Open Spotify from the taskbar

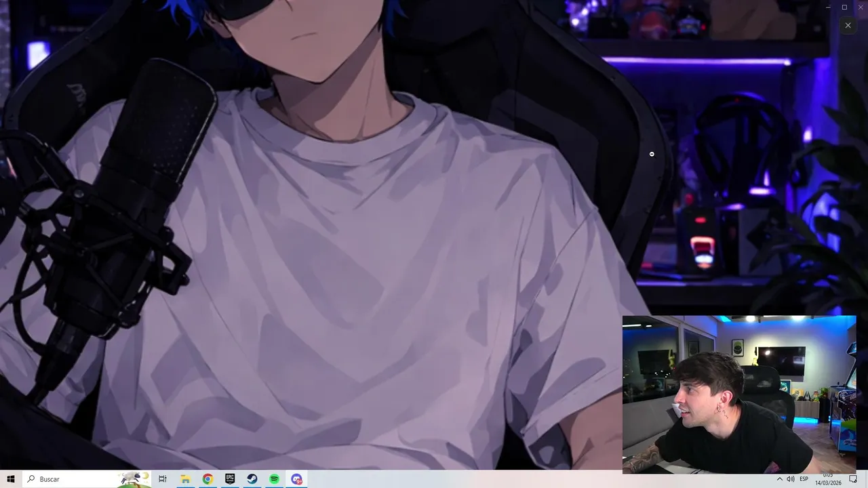pos(275,479)
